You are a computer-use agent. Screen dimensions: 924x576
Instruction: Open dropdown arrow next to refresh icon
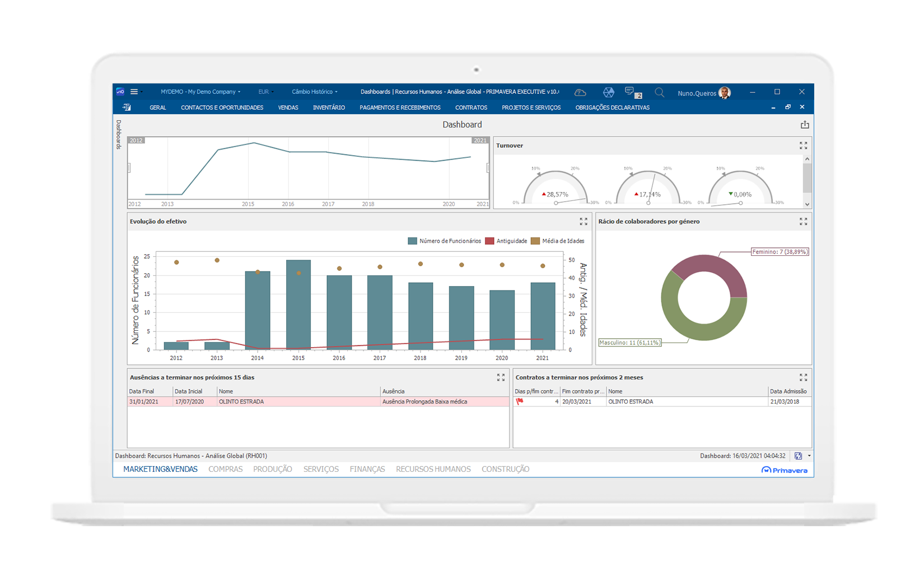[x=809, y=456]
